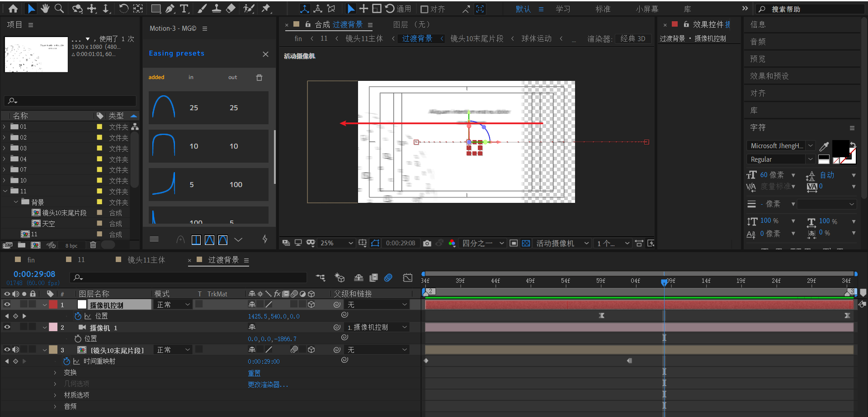Viewport: 868px width, 417px height.
Task: Click the 更改渲染器... link
Action: point(268,384)
